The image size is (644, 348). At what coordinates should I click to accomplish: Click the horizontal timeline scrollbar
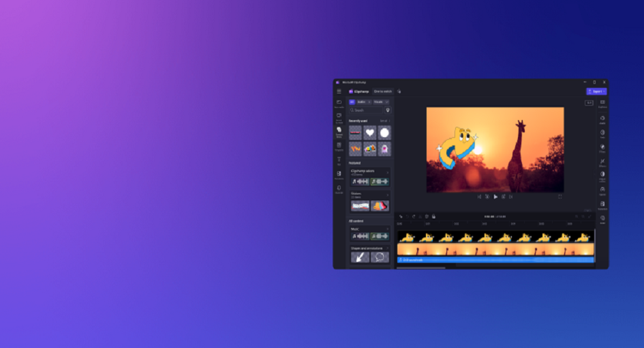(x=421, y=267)
